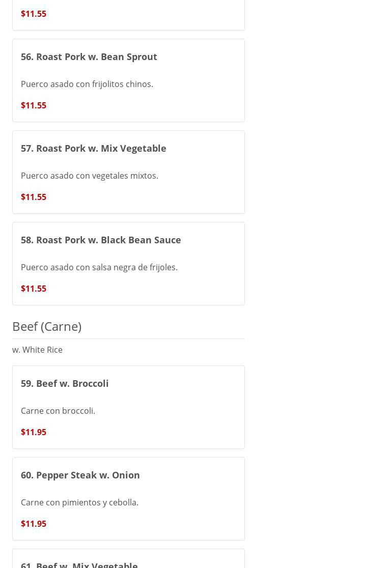Click "Puerco asado con vegetales mixtos" description
Viewport: 392px width, 568px height.
90,176
